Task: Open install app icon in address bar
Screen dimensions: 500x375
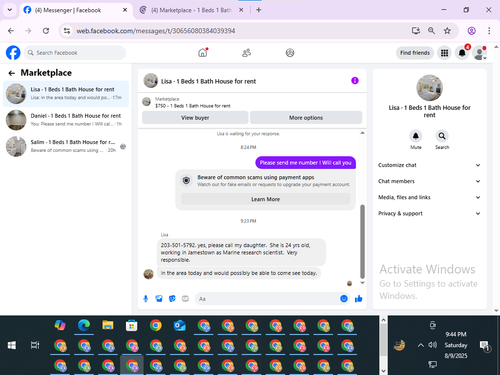Action: tap(416, 31)
